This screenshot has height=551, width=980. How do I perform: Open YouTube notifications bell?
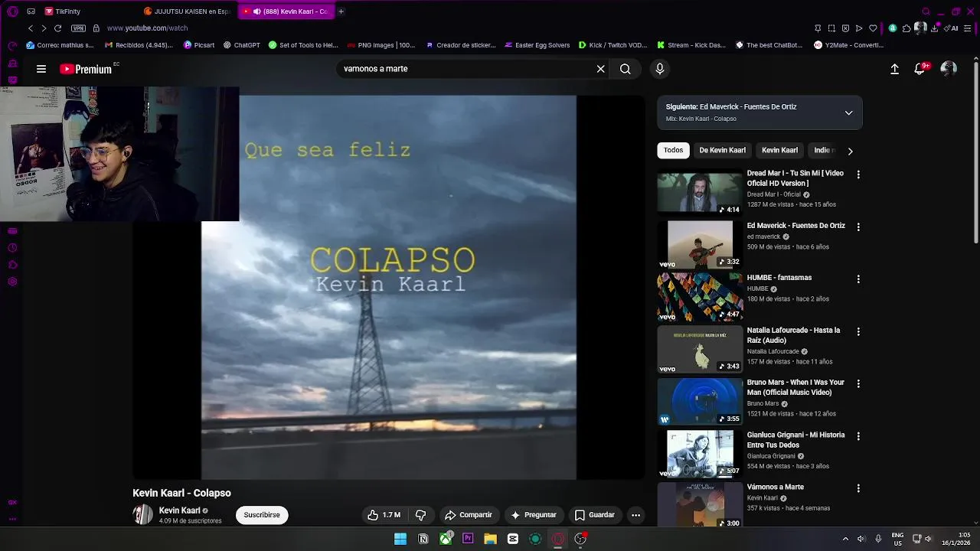pos(920,69)
